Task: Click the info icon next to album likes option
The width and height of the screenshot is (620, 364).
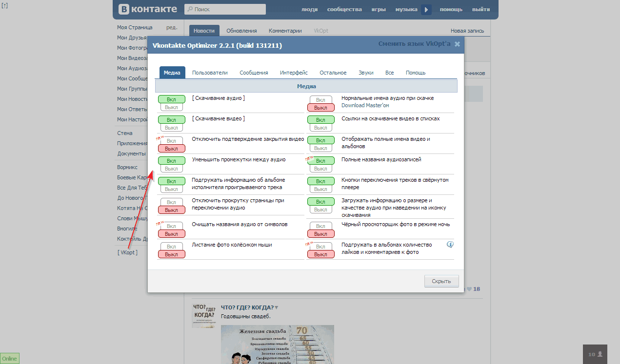Action: [x=450, y=245]
